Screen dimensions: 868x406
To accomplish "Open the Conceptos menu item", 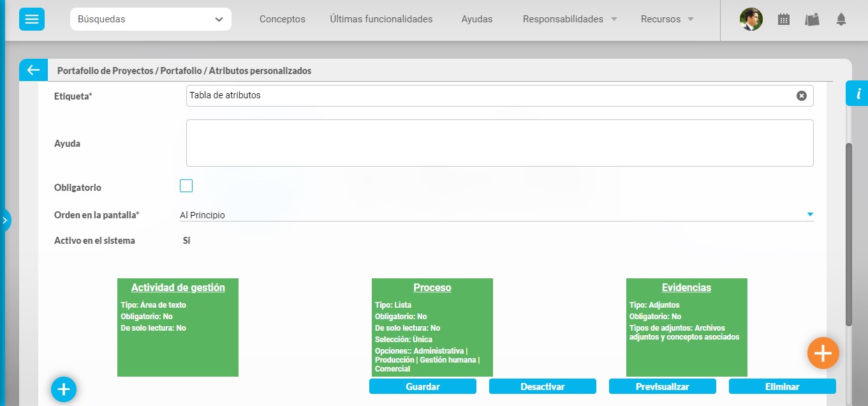I will click(282, 19).
